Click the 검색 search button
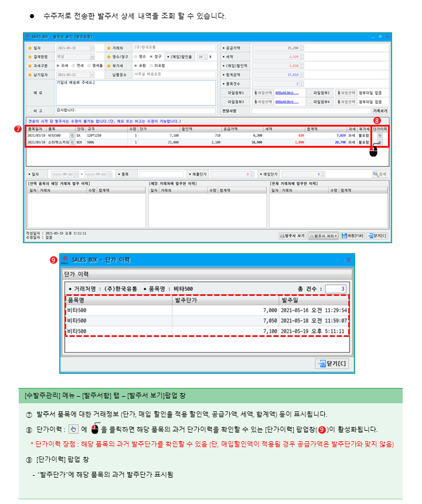This screenshot has width=422, height=504. [380, 174]
